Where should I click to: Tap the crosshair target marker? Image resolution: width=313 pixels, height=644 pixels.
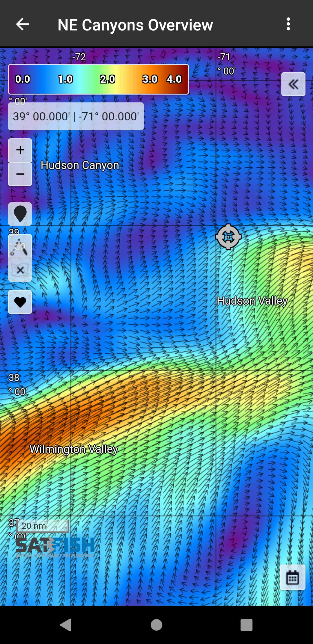[228, 237]
